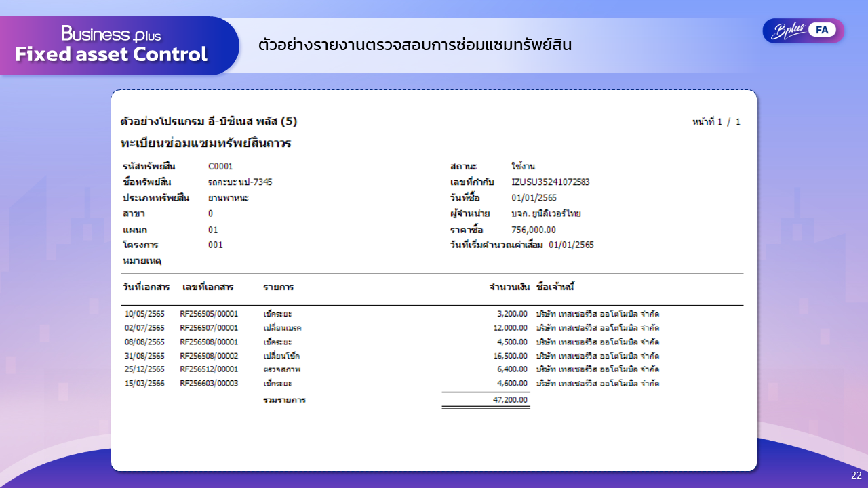The height and width of the screenshot is (488, 868).
Task: Click the header title about repair inspection report
Action: [x=415, y=45]
